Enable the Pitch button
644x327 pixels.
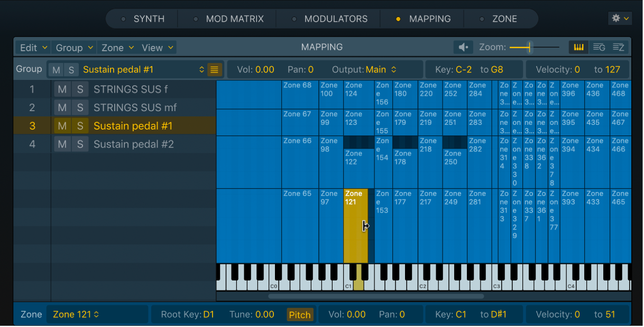coord(300,314)
